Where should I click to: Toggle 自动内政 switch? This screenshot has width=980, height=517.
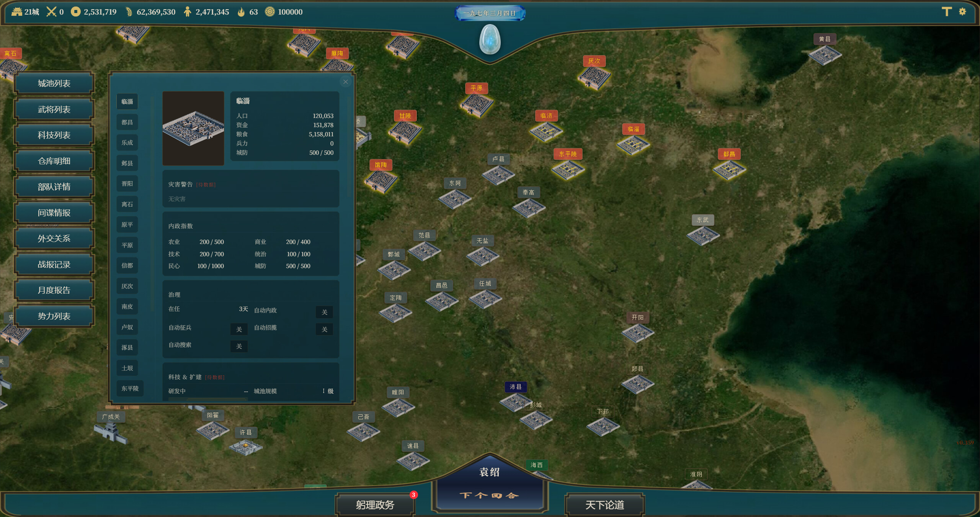pos(324,312)
